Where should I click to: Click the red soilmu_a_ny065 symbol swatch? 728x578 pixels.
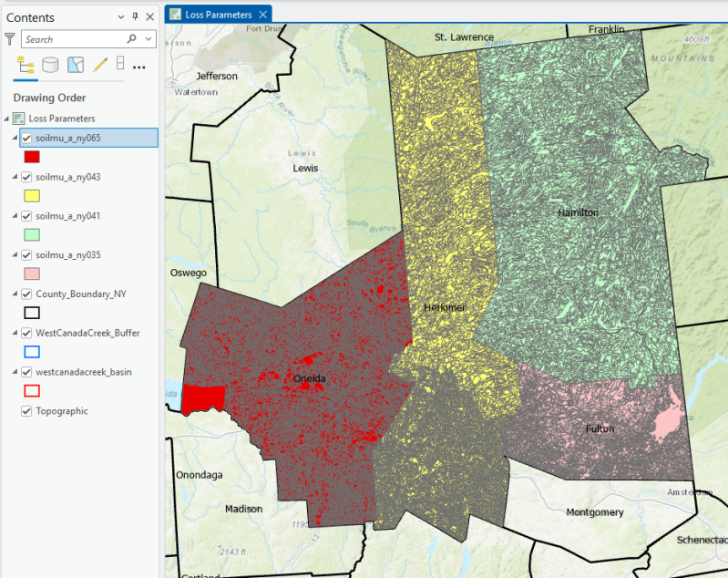[x=32, y=157]
